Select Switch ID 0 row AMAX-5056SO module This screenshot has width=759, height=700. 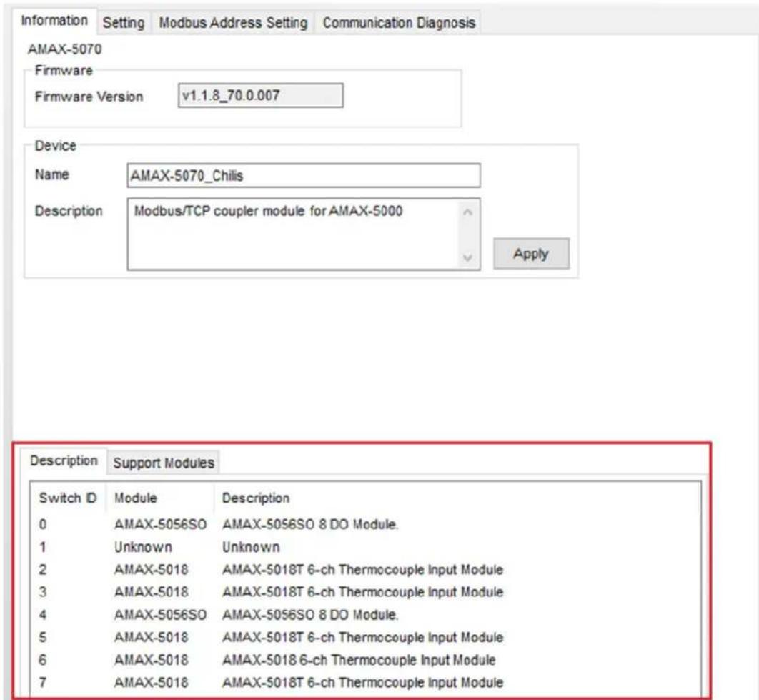[x=160, y=524]
